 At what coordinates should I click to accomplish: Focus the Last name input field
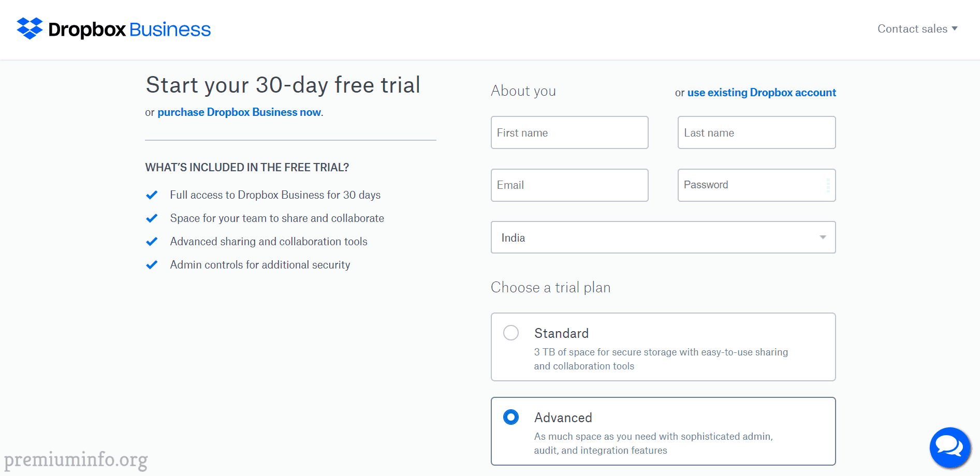pyautogui.click(x=756, y=132)
